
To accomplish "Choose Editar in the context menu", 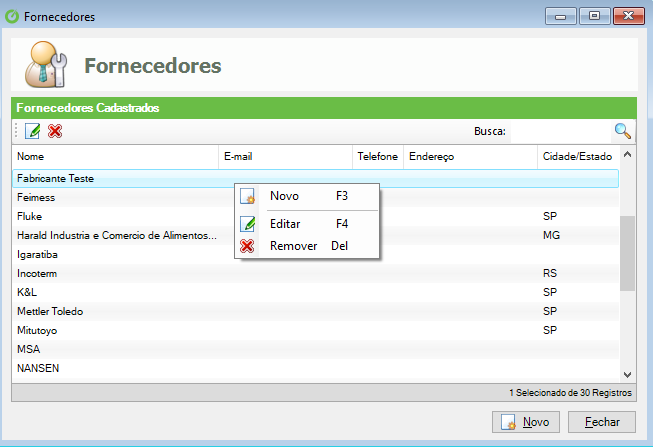I will (x=307, y=224).
